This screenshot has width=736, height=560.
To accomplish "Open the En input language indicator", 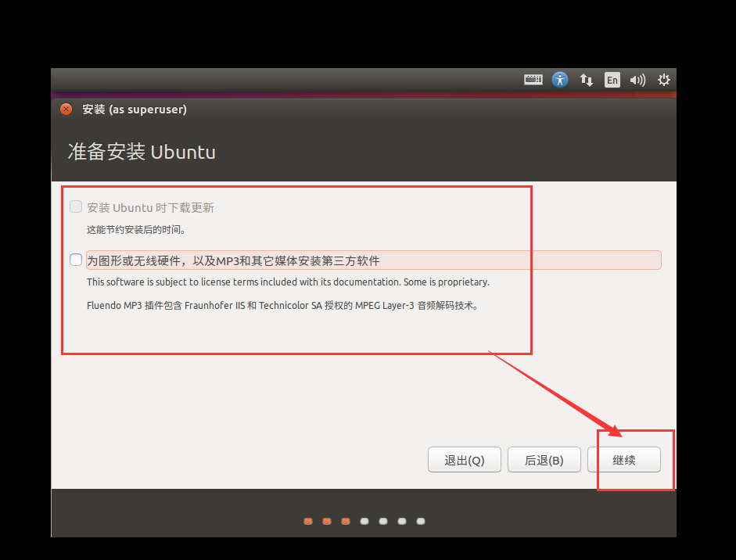I will pyautogui.click(x=612, y=80).
